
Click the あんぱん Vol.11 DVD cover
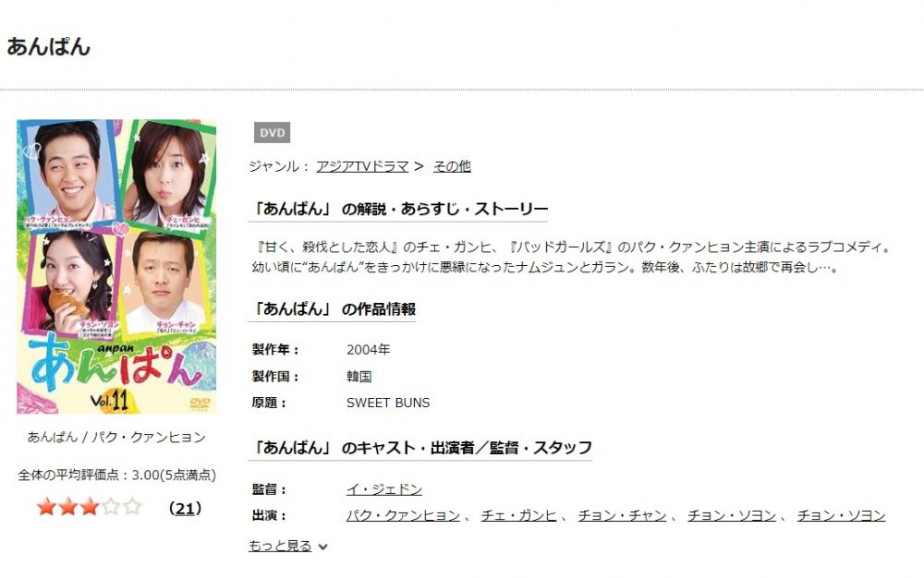116,267
